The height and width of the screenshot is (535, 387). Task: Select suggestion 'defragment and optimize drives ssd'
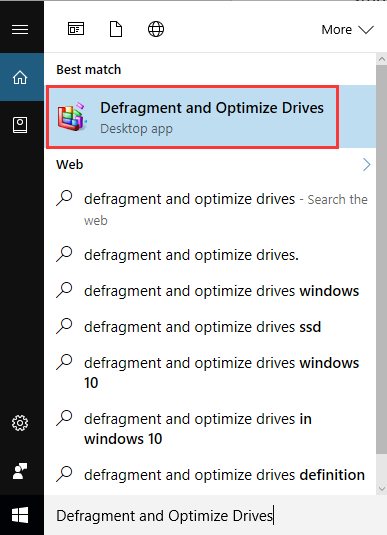tap(211, 327)
